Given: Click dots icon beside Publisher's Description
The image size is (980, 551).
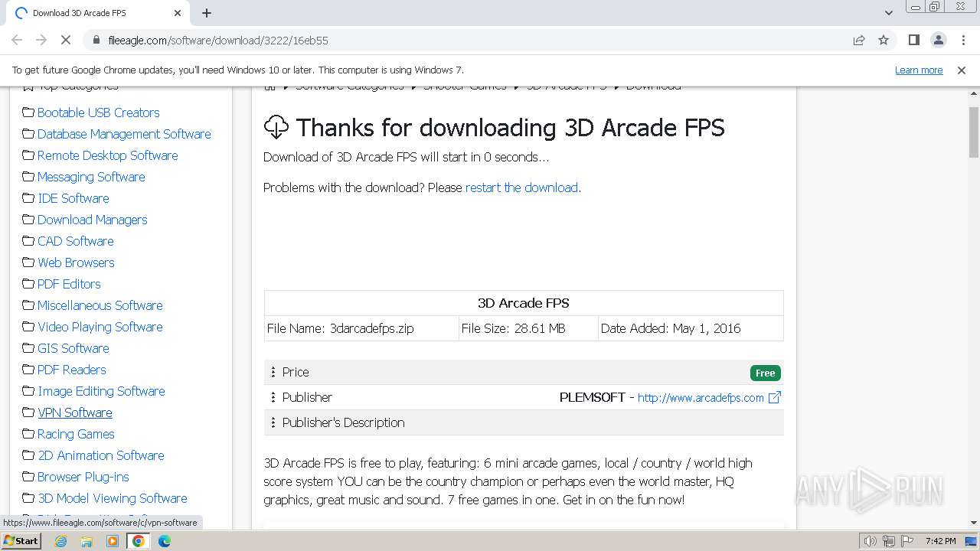Looking at the screenshot, I should click(x=273, y=422).
